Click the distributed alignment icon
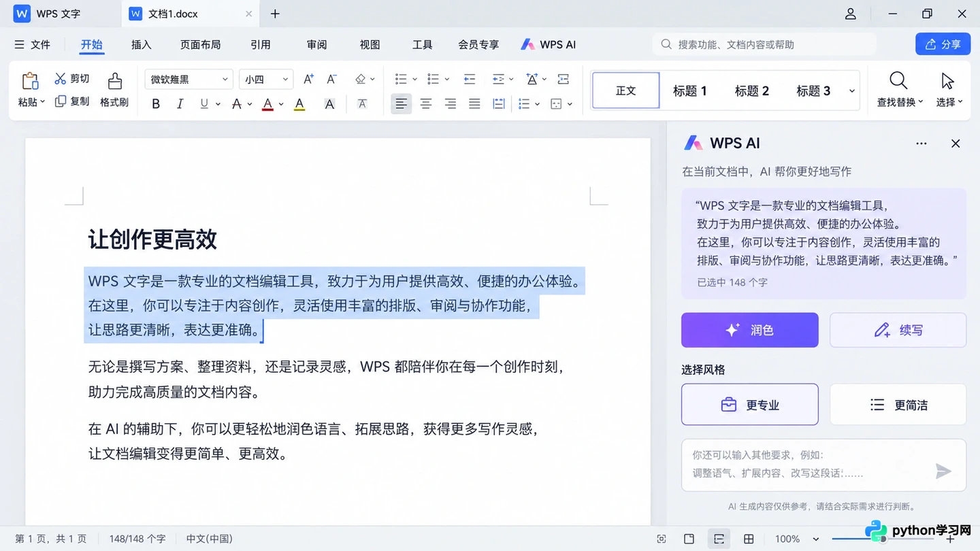The image size is (980, 551). 499,104
